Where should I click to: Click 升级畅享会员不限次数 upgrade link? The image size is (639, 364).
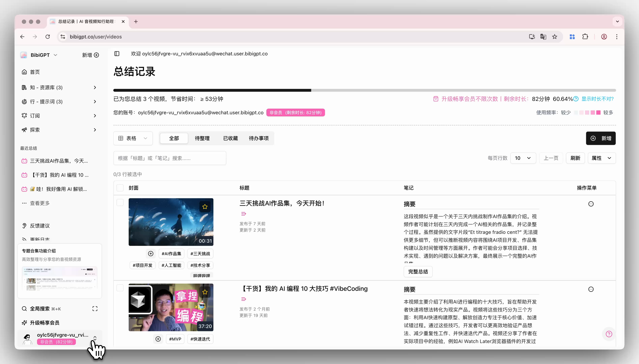pos(470,99)
